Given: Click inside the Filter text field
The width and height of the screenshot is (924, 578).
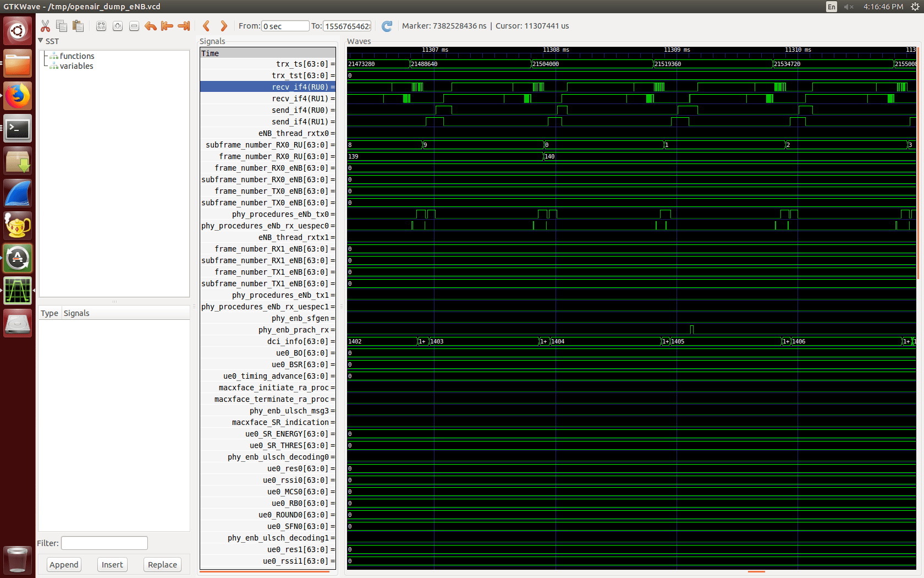Looking at the screenshot, I should [104, 543].
